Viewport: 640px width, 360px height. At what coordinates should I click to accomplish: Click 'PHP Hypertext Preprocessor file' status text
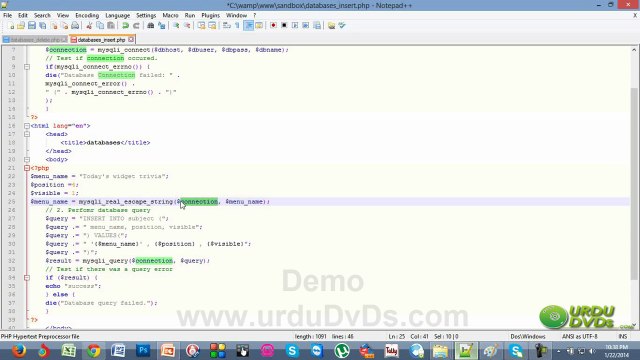tap(40, 336)
